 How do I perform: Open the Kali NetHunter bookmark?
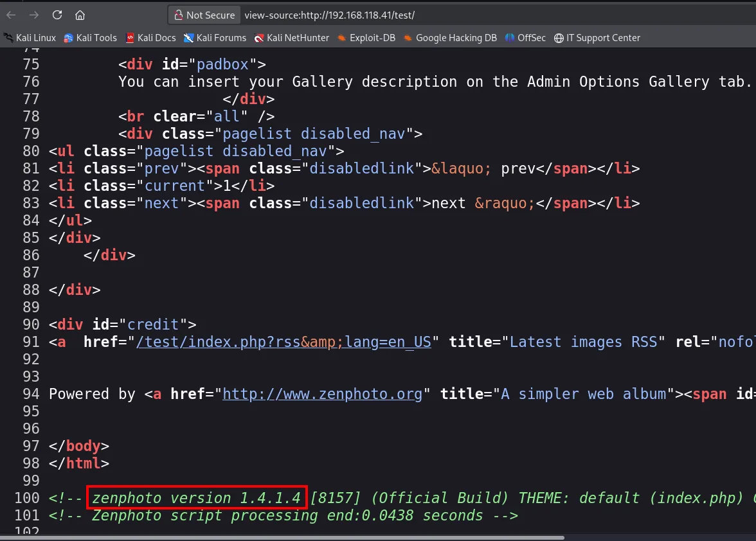[292, 37]
